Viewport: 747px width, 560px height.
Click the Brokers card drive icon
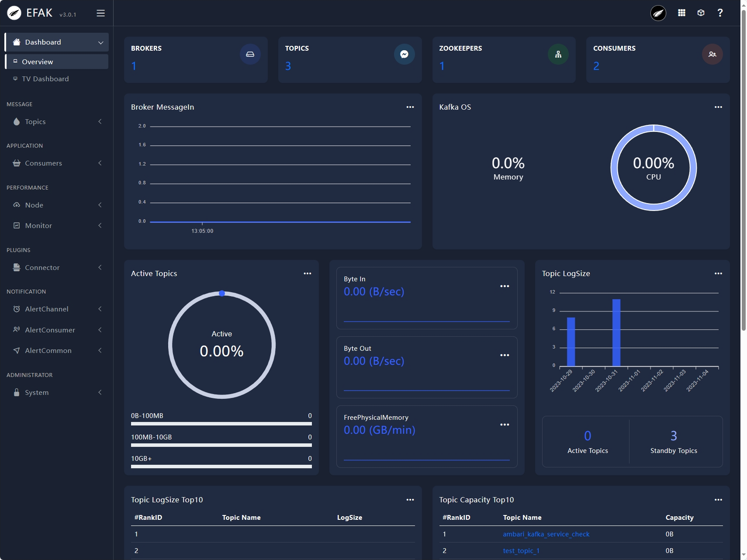pos(250,54)
